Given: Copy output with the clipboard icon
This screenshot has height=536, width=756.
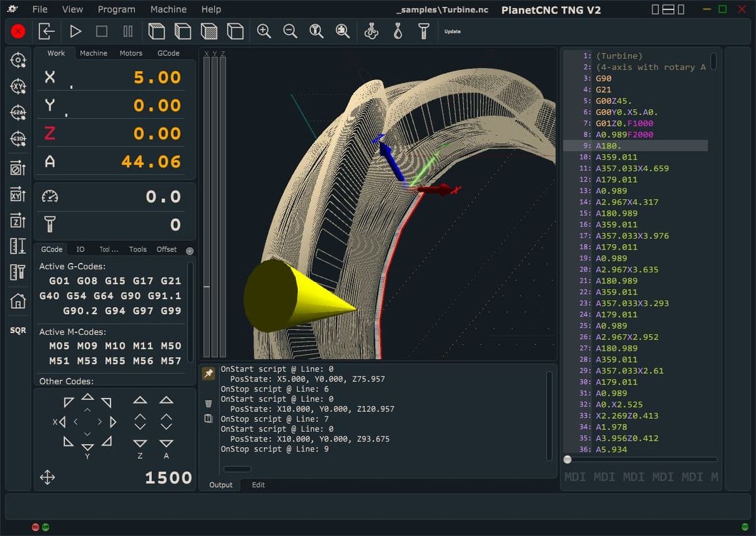Looking at the screenshot, I should tap(209, 419).
